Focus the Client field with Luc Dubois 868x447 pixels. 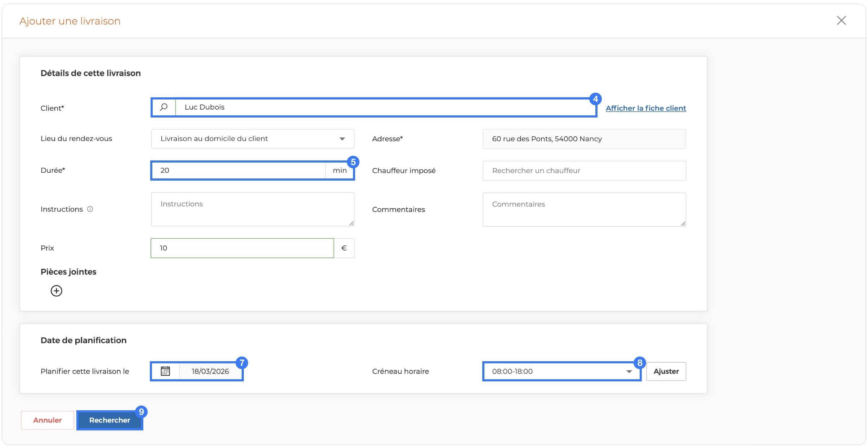coord(385,107)
